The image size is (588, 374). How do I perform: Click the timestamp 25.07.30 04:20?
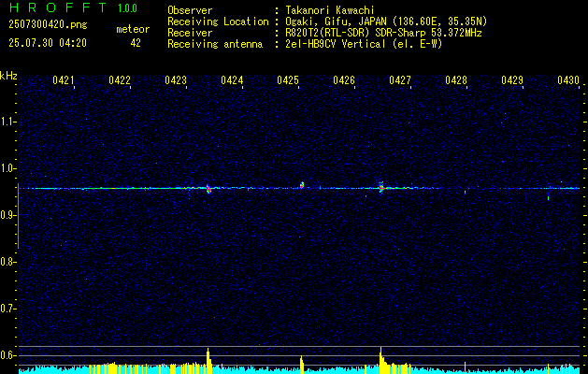click(x=48, y=43)
